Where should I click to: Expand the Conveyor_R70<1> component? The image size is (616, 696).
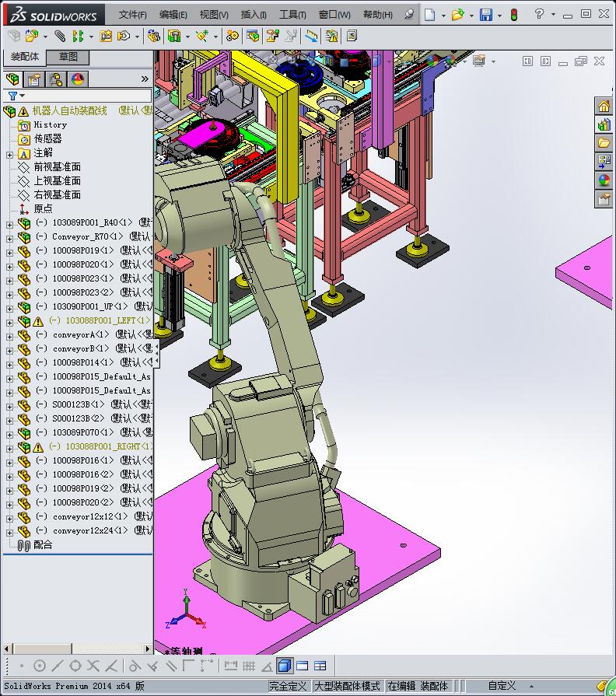coord(10,239)
